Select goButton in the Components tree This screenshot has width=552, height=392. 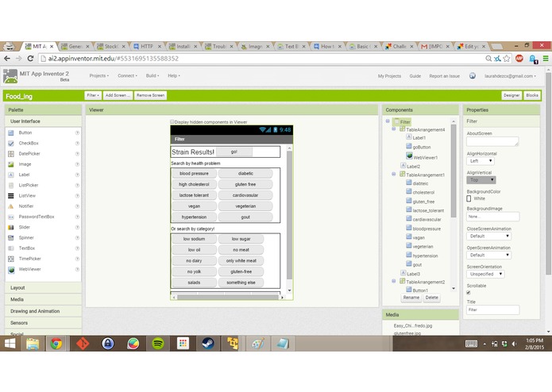[422, 148]
